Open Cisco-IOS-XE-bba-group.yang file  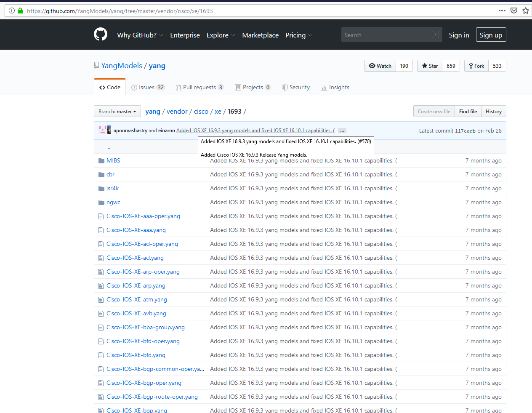146,328
